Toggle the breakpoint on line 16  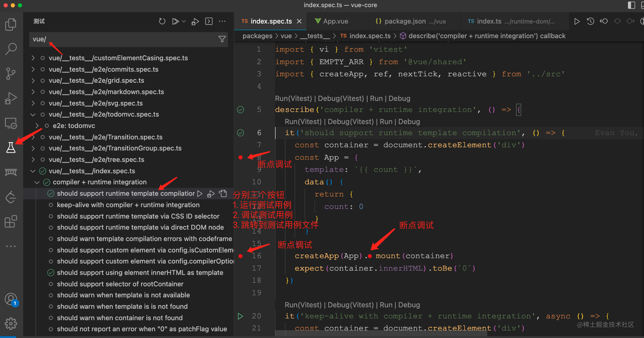coord(241,256)
